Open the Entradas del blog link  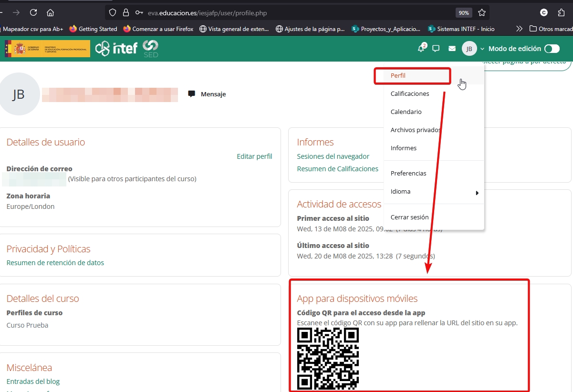click(33, 381)
